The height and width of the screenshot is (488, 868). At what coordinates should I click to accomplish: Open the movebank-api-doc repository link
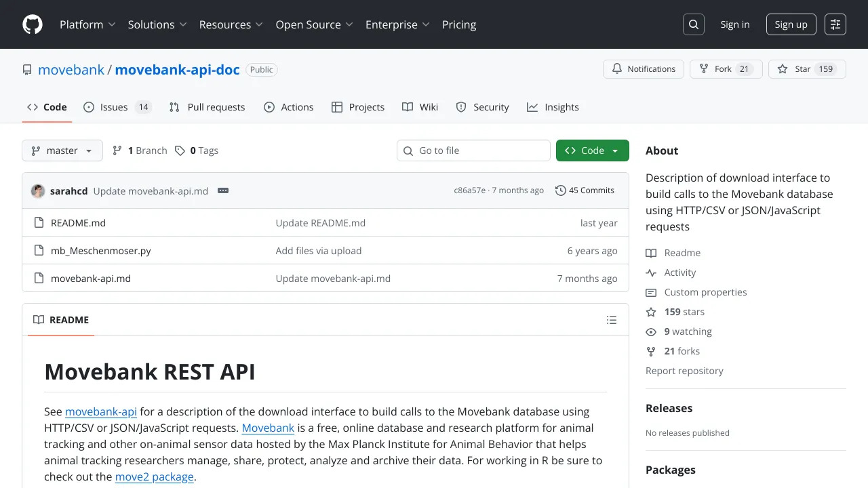click(178, 70)
